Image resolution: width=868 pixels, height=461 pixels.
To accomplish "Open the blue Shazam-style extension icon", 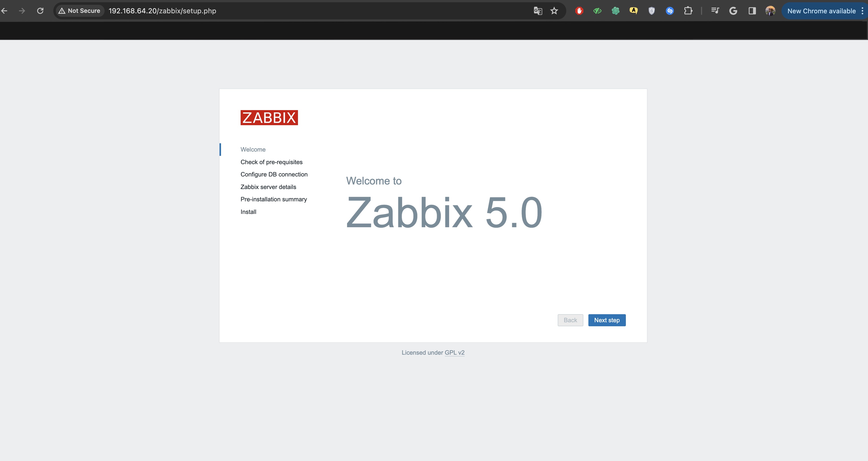I will [670, 11].
